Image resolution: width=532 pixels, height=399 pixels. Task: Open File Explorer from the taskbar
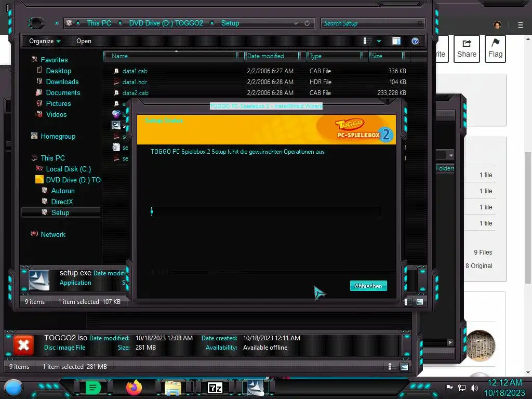[172, 388]
